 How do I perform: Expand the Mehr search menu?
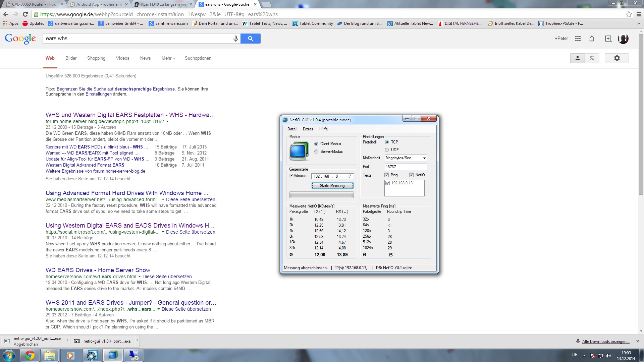pyautogui.click(x=168, y=58)
